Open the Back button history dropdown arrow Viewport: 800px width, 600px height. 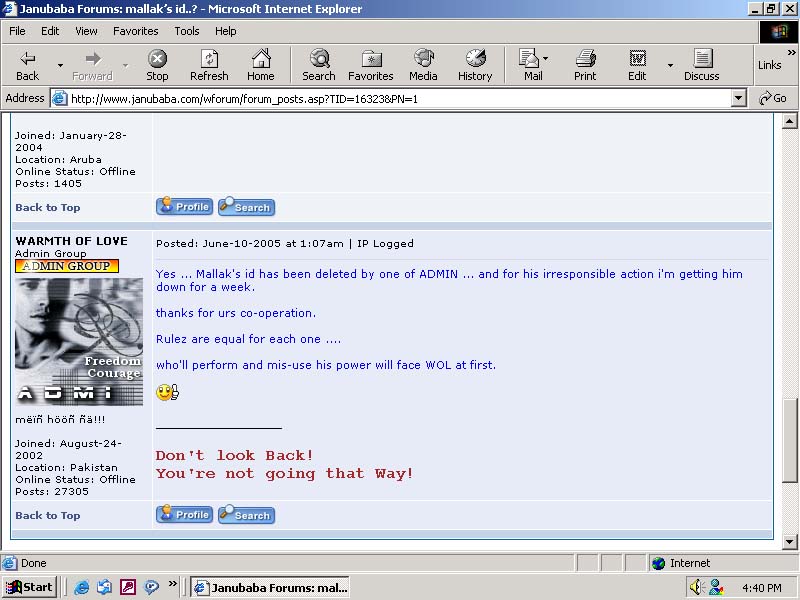[60, 65]
